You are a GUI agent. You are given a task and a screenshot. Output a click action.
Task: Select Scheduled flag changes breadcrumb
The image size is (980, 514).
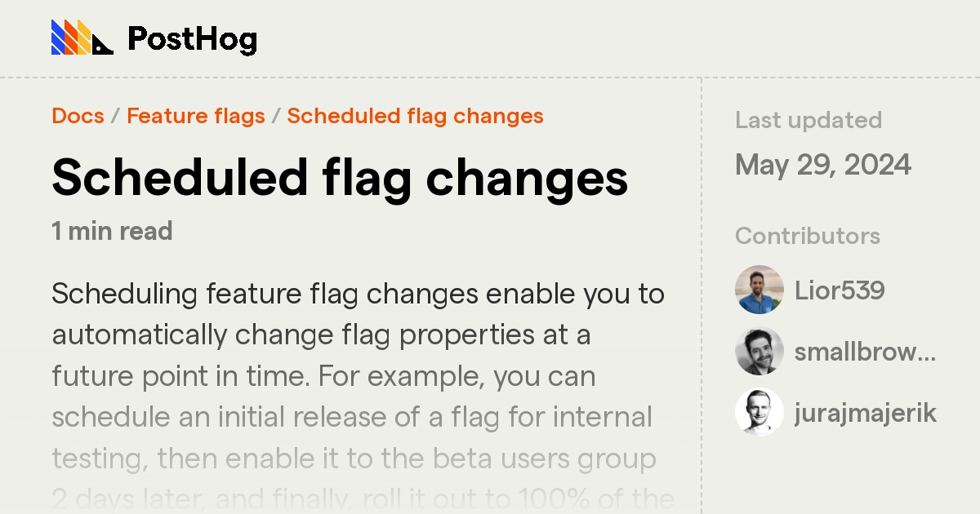tap(415, 116)
